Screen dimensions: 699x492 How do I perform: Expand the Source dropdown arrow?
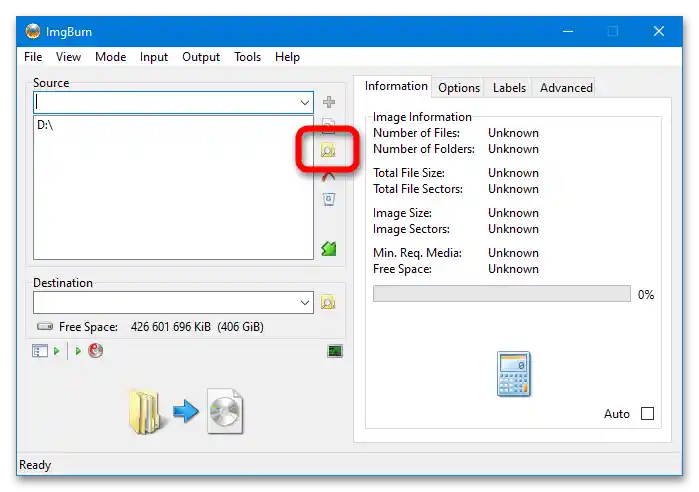click(305, 102)
